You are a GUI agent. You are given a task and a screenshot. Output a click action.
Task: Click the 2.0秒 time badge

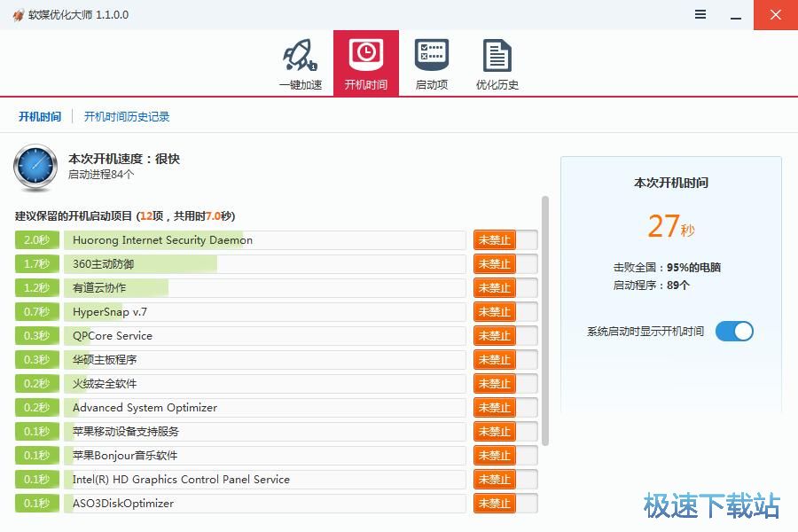(37, 239)
